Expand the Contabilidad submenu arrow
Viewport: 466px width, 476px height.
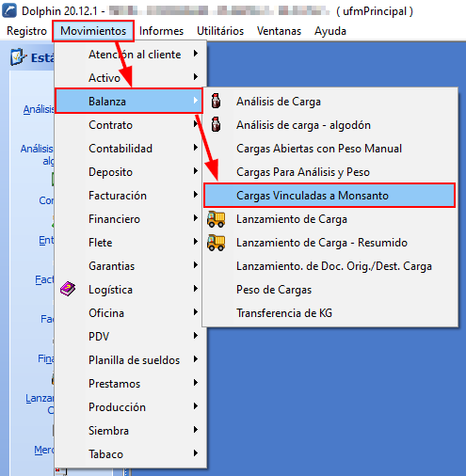(x=196, y=148)
